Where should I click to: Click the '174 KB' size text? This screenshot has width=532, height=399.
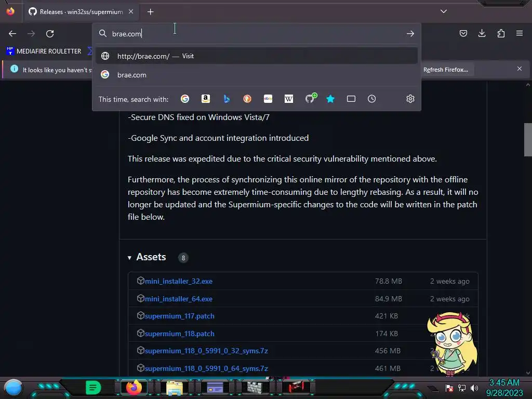tap(387, 334)
